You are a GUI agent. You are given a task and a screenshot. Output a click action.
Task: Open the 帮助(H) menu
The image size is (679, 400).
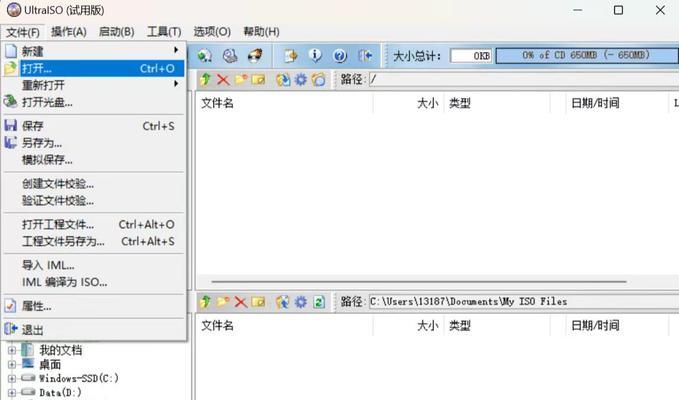261,32
